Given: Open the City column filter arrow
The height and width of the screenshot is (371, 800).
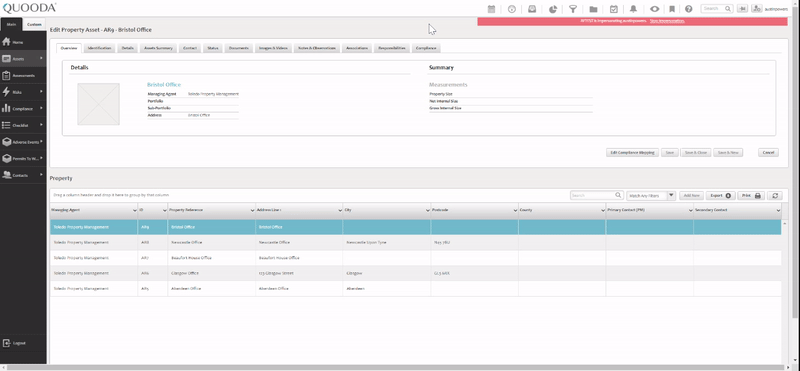Looking at the screenshot, I should coord(428,210).
